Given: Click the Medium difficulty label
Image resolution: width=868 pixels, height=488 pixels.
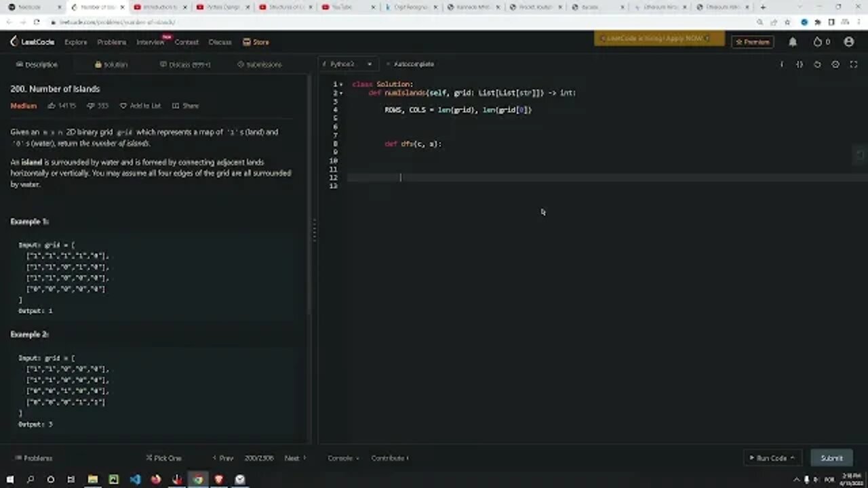Looking at the screenshot, I should (23, 106).
